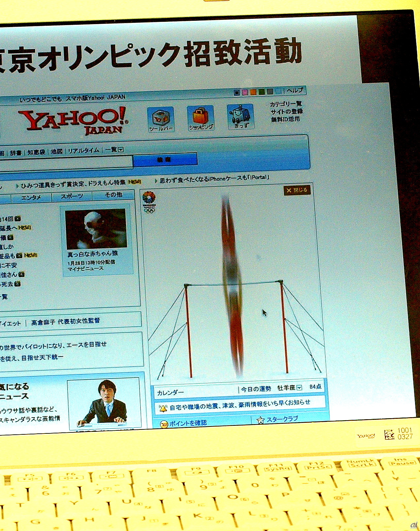Open the iPhoneケース「iPortal」 promo link
420x531 pixels.
[x=214, y=179]
